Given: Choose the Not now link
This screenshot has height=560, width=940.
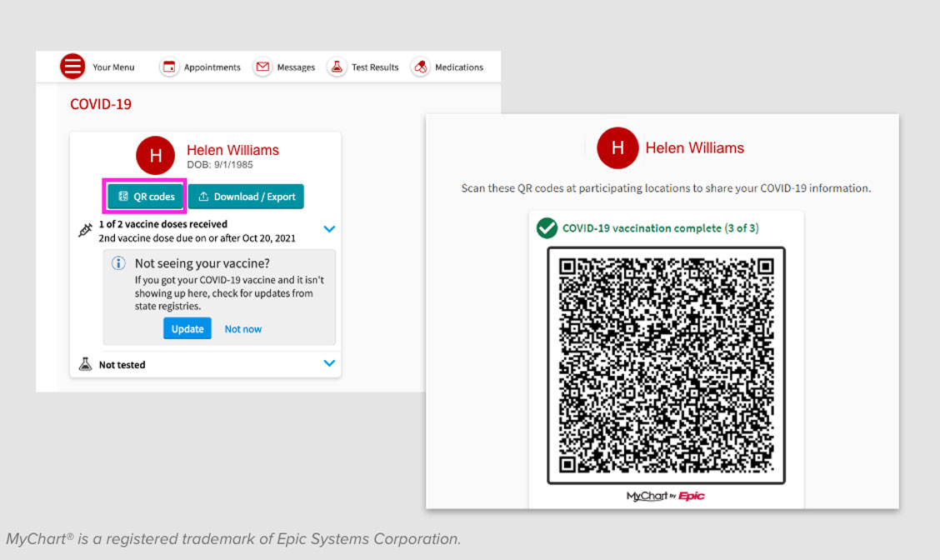Looking at the screenshot, I should pyautogui.click(x=242, y=329).
